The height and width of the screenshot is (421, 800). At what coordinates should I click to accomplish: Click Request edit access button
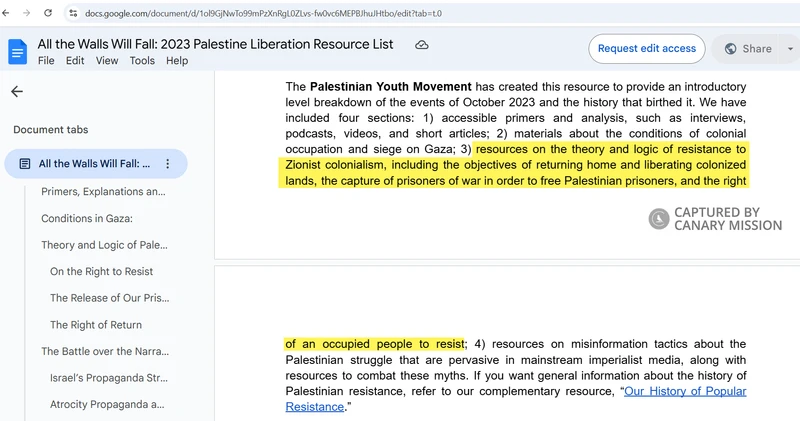(646, 48)
